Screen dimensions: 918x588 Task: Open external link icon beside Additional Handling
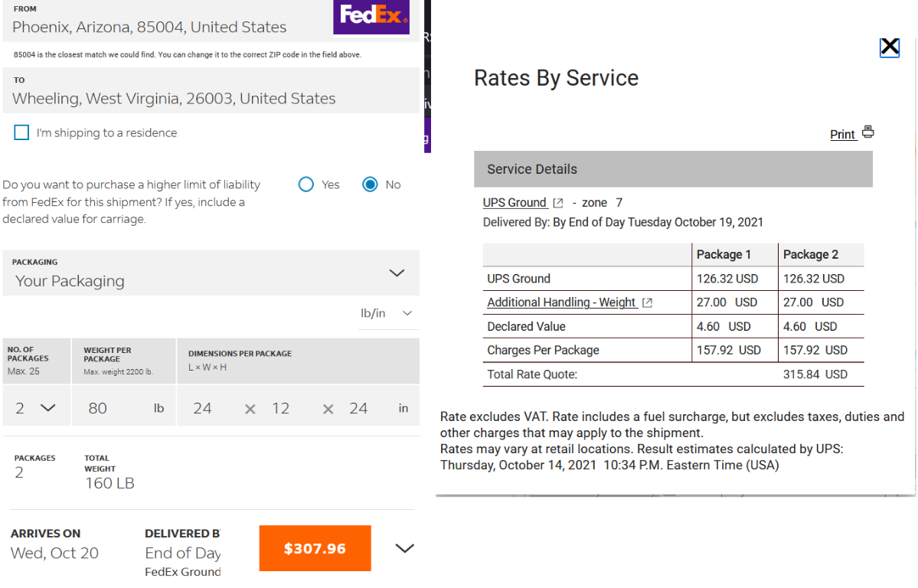[648, 303]
